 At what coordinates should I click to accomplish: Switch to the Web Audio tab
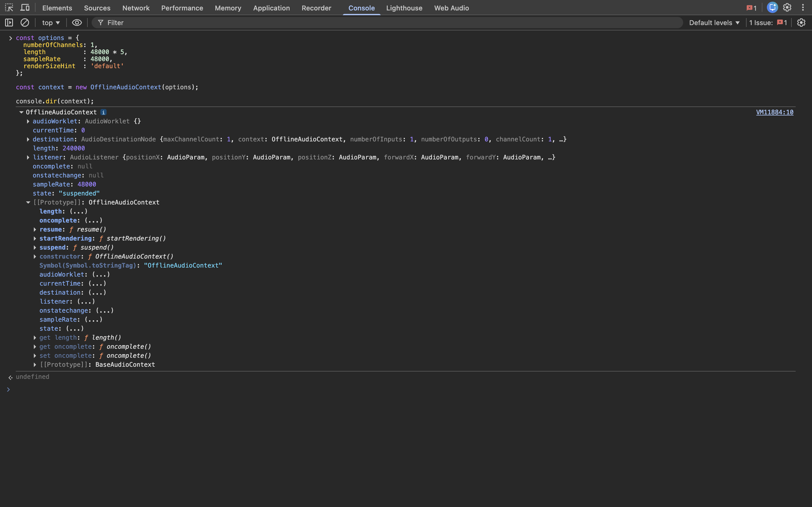click(x=451, y=8)
